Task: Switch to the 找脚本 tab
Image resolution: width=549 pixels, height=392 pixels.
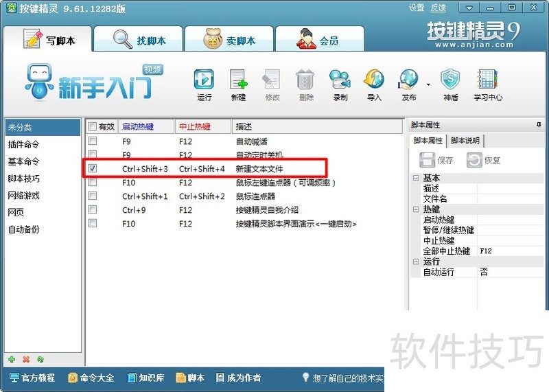Action: click(x=139, y=39)
